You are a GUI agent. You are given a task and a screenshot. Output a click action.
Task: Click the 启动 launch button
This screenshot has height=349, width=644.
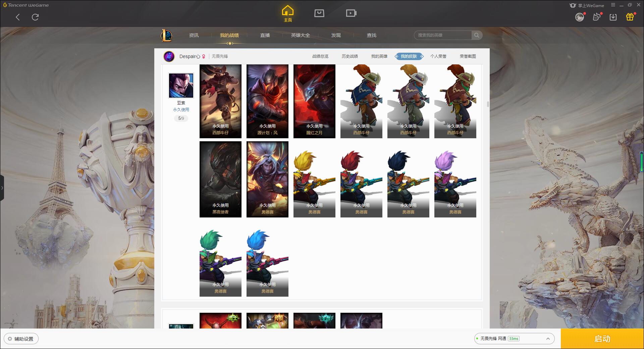pos(602,339)
